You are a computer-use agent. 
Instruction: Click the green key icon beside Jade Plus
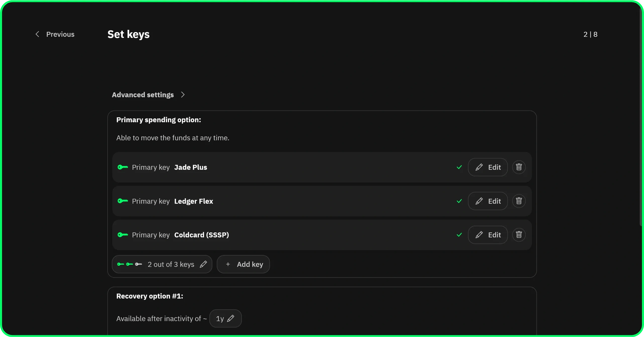123,167
